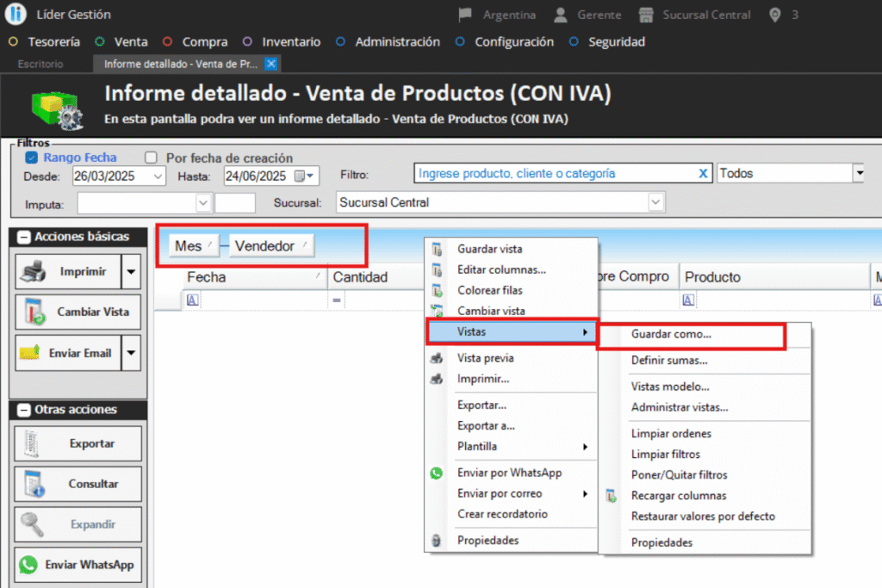Click the printer icon on Imprimir button
Image resolution: width=882 pixels, height=588 pixels.
(31, 272)
